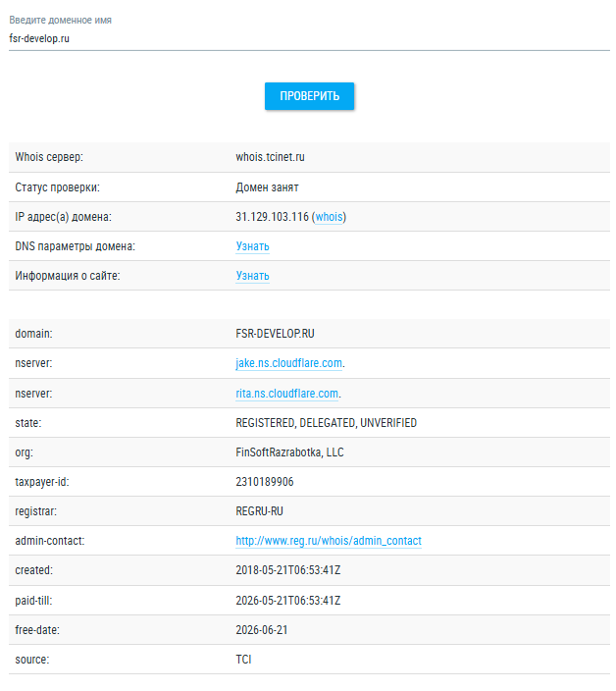Image resolution: width=616 pixels, height=691 pixels.
Task: Click the 'taxpayer-id:' field label
Action: (x=42, y=482)
